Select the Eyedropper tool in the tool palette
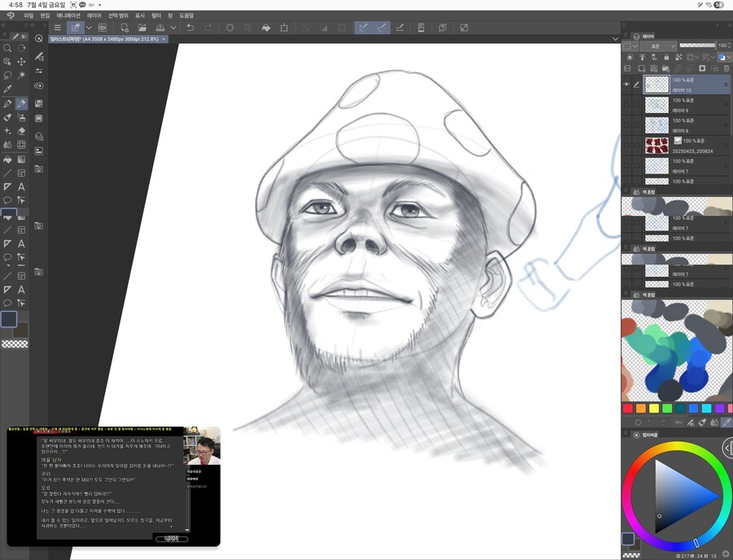Image resolution: width=733 pixels, height=560 pixels. 7,89
